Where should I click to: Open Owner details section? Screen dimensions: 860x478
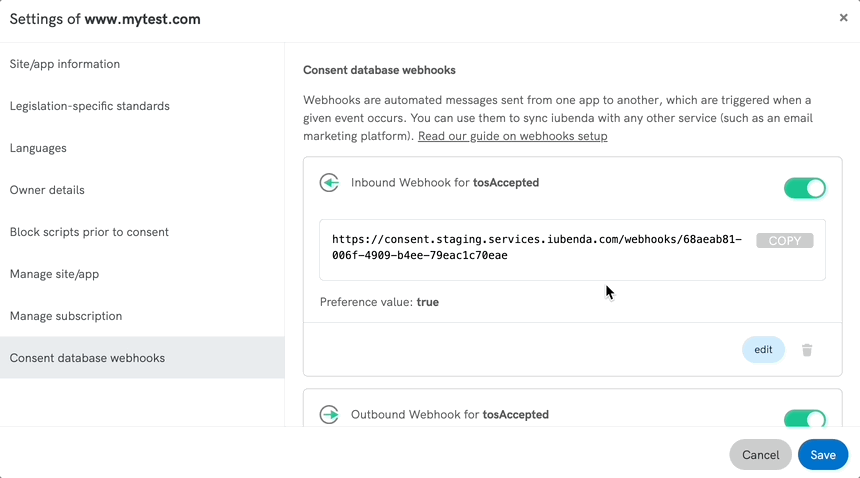(47, 190)
